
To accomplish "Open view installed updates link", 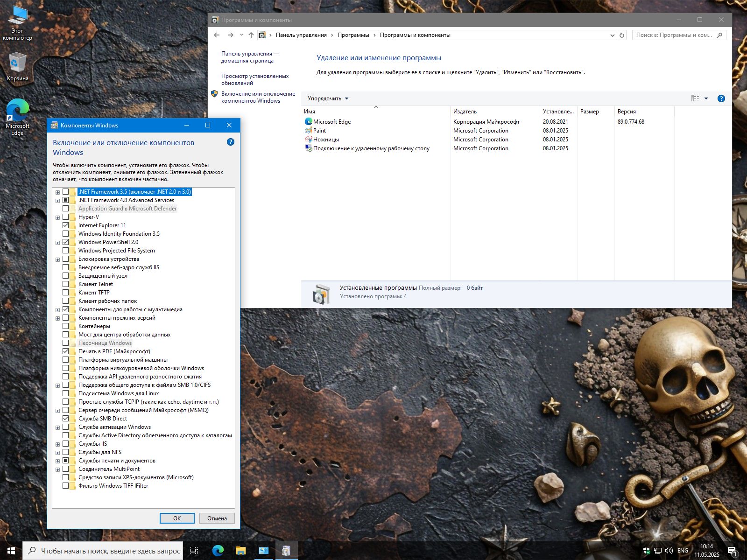I will tap(255, 79).
